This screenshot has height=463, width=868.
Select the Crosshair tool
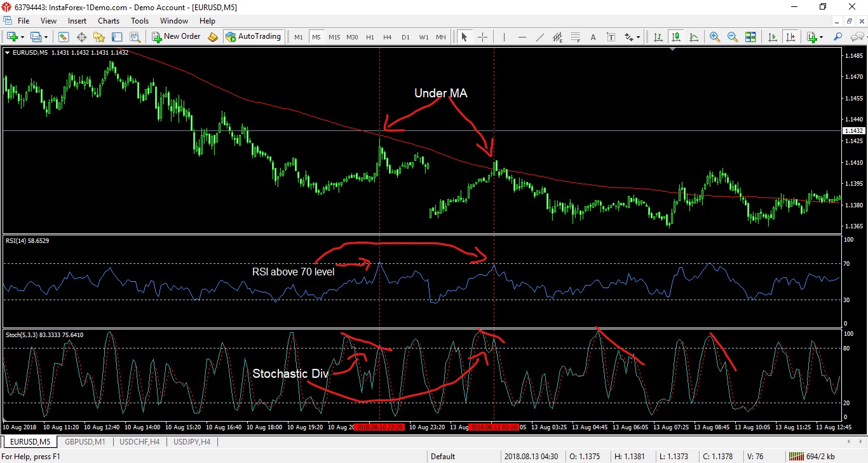(482, 37)
